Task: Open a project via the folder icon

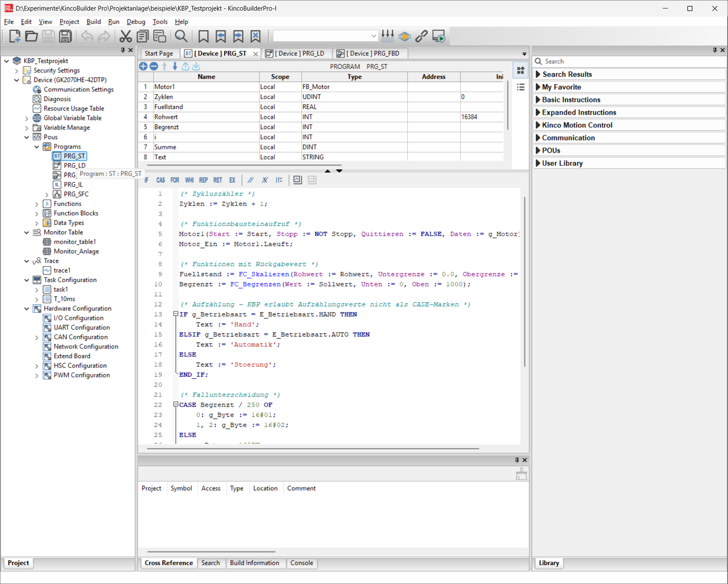Action: [x=31, y=36]
